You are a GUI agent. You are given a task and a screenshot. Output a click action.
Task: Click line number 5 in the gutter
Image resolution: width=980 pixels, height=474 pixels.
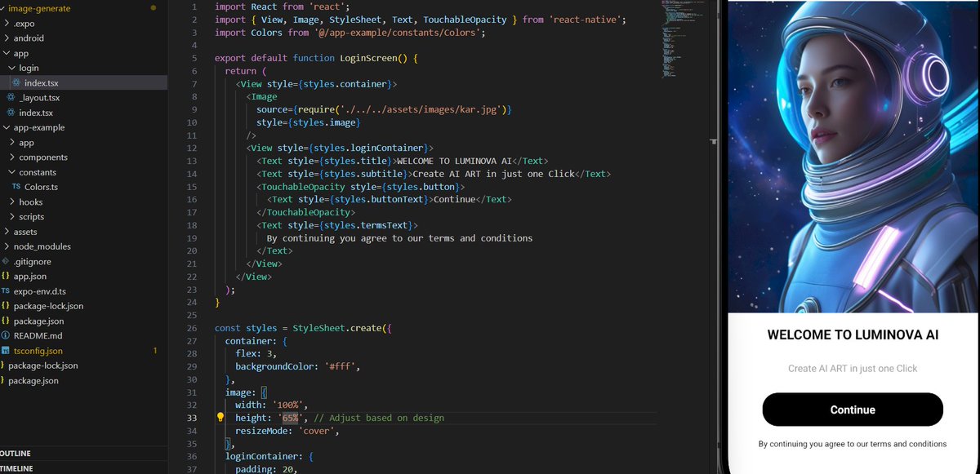point(194,58)
